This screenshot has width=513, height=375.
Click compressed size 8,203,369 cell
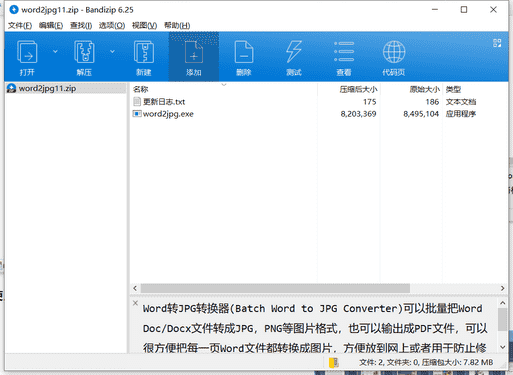click(358, 114)
